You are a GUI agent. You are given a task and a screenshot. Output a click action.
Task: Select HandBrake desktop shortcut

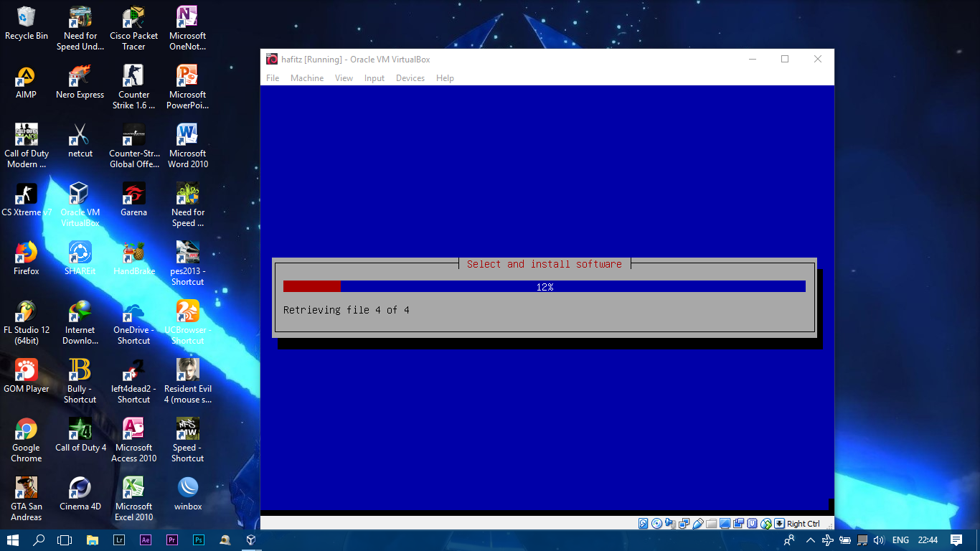click(x=134, y=259)
